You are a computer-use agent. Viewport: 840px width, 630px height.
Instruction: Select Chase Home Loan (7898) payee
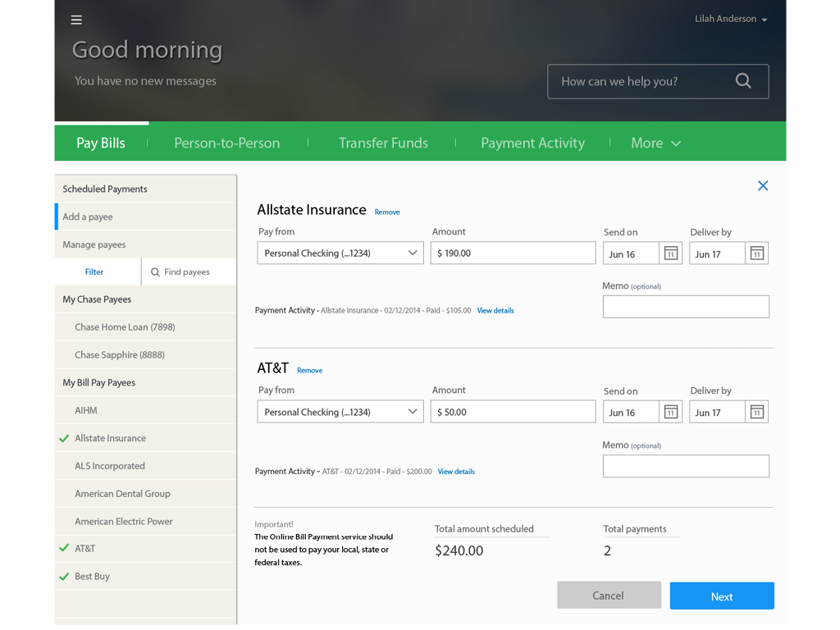point(145,327)
